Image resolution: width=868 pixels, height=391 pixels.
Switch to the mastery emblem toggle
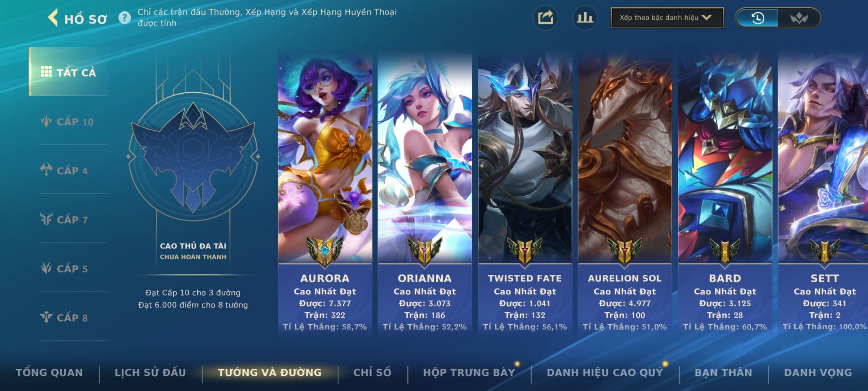coord(799,18)
